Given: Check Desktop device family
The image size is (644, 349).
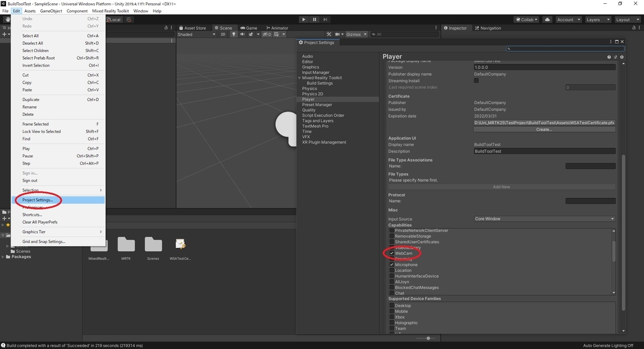Looking at the screenshot, I should [392, 306].
